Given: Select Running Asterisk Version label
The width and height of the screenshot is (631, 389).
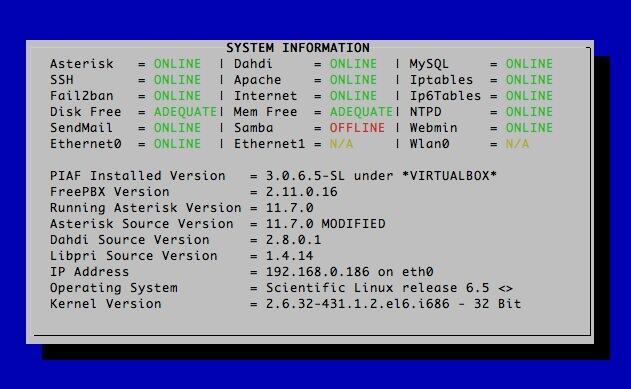Looking at the screenshot, I should pyautogui.click(x=146, y=208).
